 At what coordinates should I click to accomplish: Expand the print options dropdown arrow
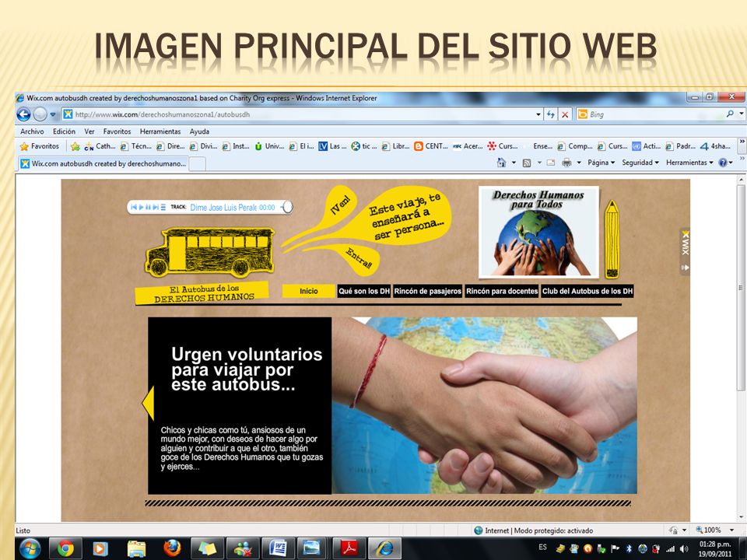tap(579, 163)
